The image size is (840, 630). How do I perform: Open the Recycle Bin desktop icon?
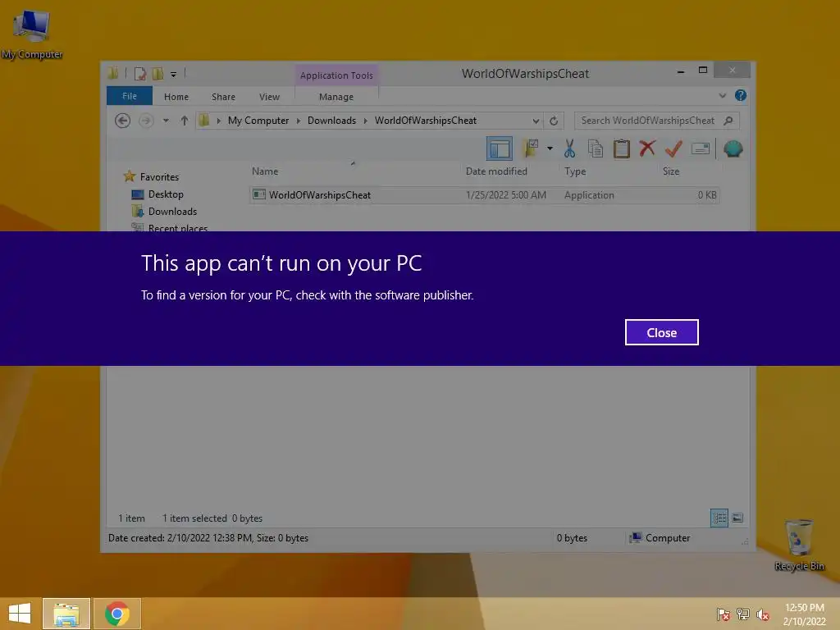[x=799, y=545]
